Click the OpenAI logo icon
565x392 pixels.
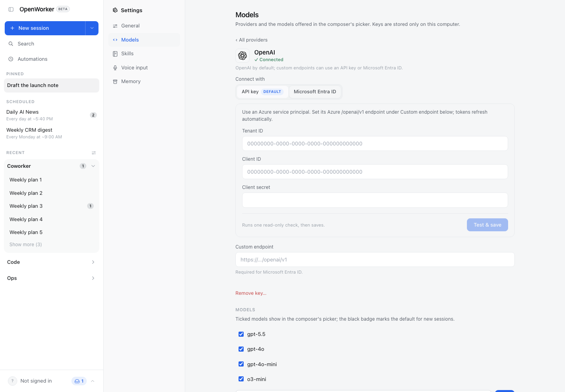[242, 56]
